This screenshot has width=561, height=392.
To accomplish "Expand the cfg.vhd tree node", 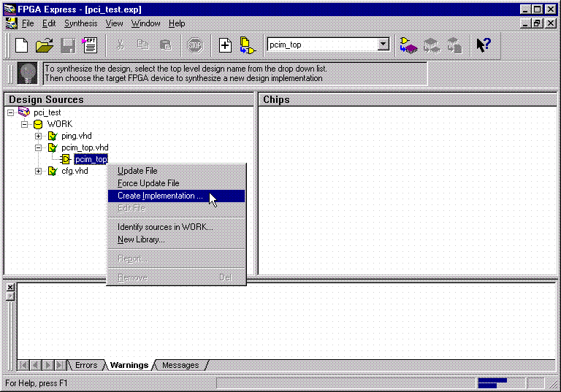I will click(x=38, y=171).
